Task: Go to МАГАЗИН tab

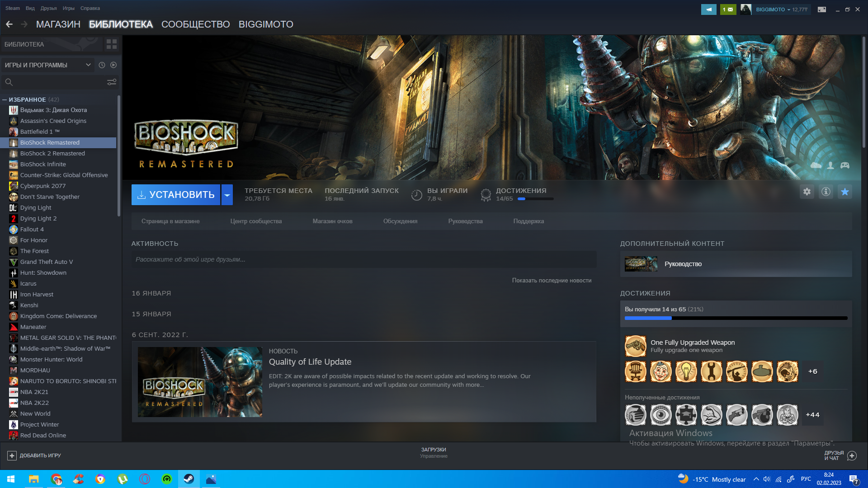Action: click(x=58, y=24)
